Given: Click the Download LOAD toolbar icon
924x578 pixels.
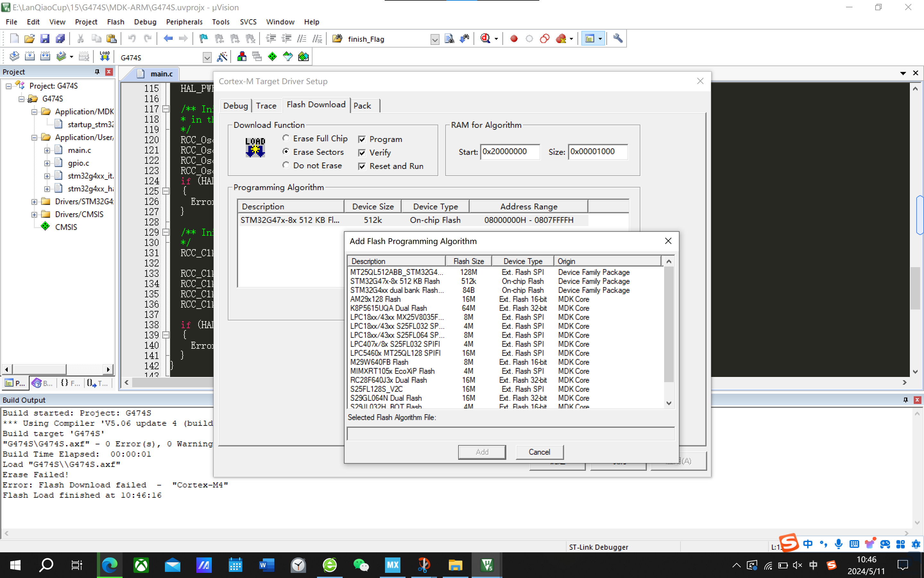Looking at the screenshot, I should point(104,57).
